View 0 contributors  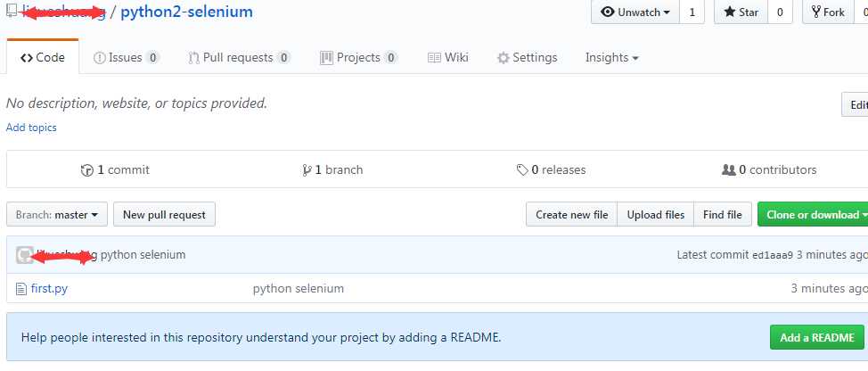[769, 170]
